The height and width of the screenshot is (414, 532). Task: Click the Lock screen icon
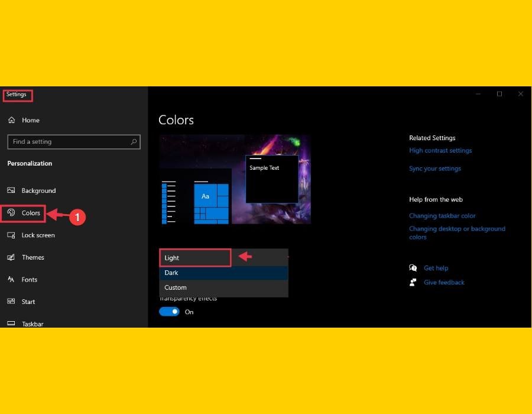coord(11,235)
